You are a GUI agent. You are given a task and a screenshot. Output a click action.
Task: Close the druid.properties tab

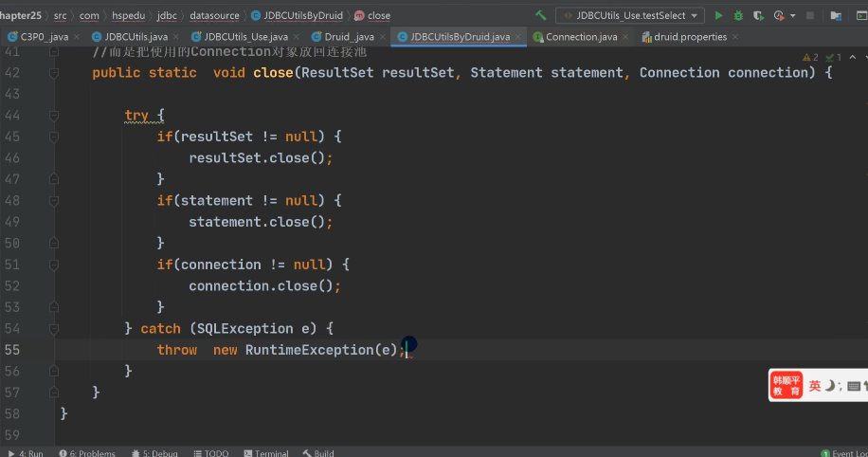(735, 37)
